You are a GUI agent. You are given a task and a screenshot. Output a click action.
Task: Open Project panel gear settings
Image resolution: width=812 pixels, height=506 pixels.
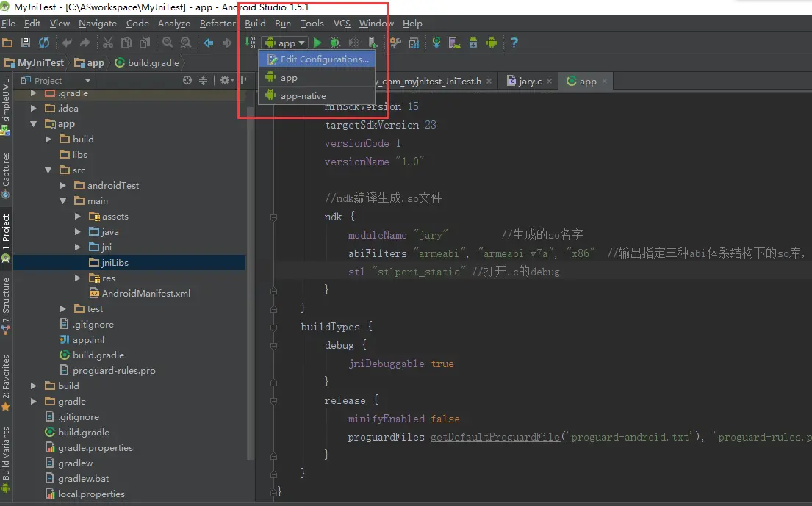pyautogui.click(x=226, y=80)
